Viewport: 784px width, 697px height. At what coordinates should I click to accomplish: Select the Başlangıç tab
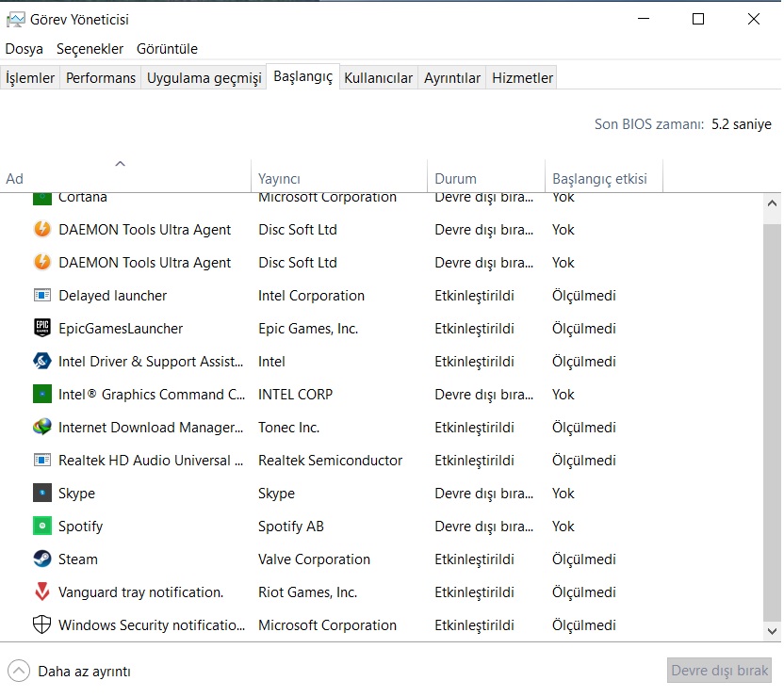(303, 77)
